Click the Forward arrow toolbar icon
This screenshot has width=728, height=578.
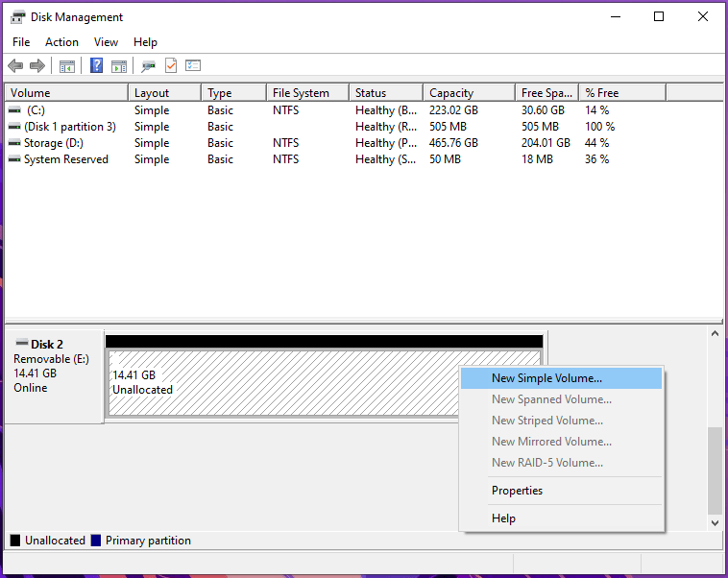[x=37, y=66]
